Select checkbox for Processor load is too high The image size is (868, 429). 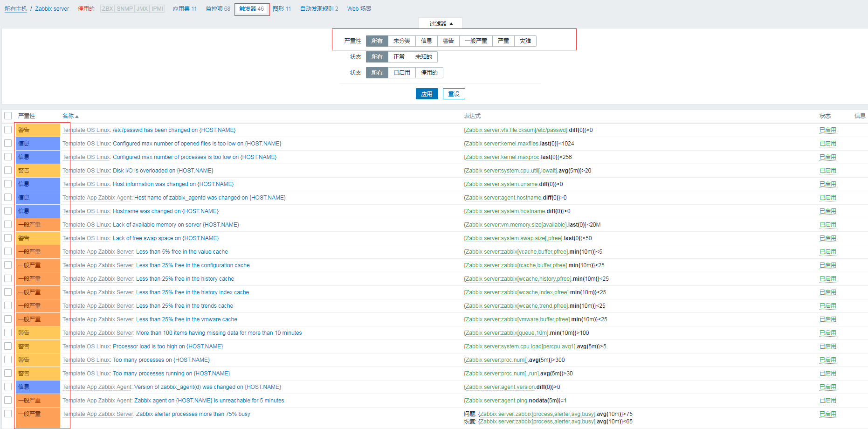coord(8,346)
